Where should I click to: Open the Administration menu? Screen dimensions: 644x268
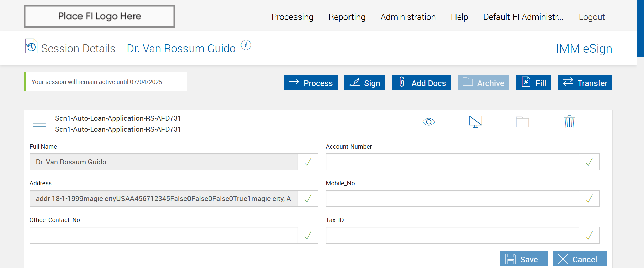[x=408, y=17]
